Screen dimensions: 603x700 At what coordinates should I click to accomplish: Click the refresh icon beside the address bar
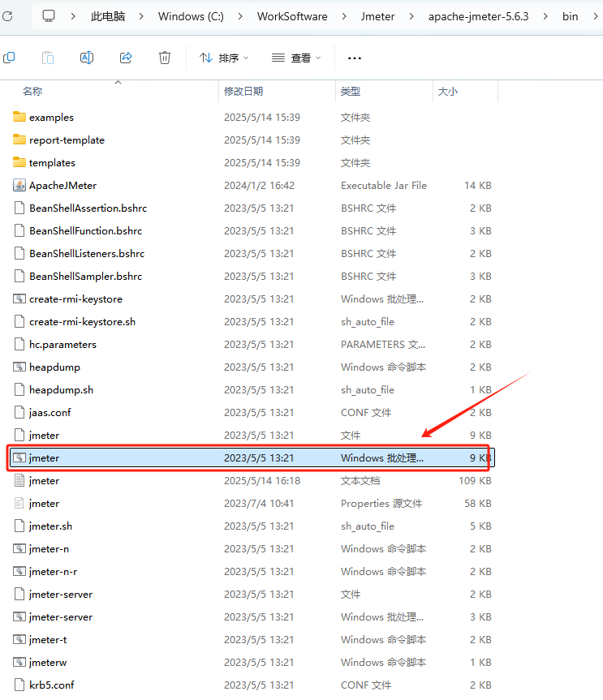coord(6,16)
